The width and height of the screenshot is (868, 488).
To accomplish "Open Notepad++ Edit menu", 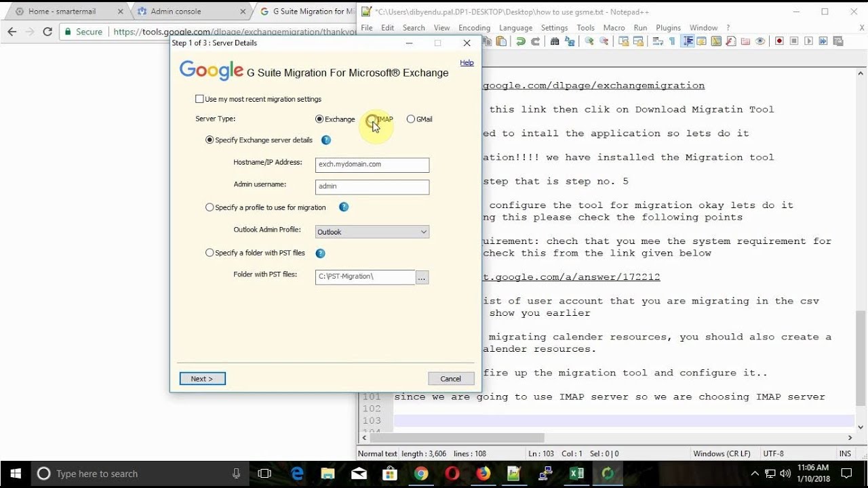I will point(387,28).
